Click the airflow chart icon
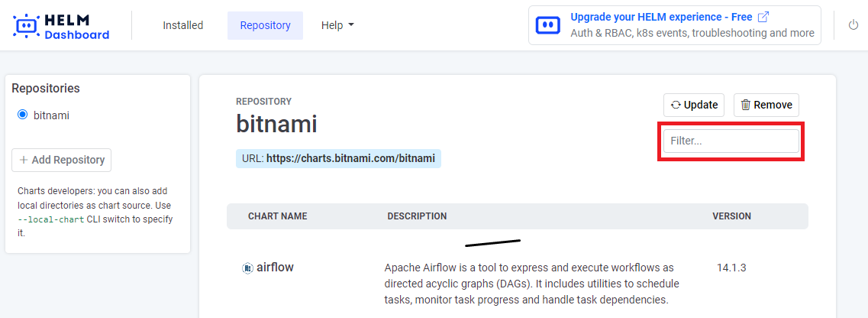868x318 pixels. pos(247,268)
